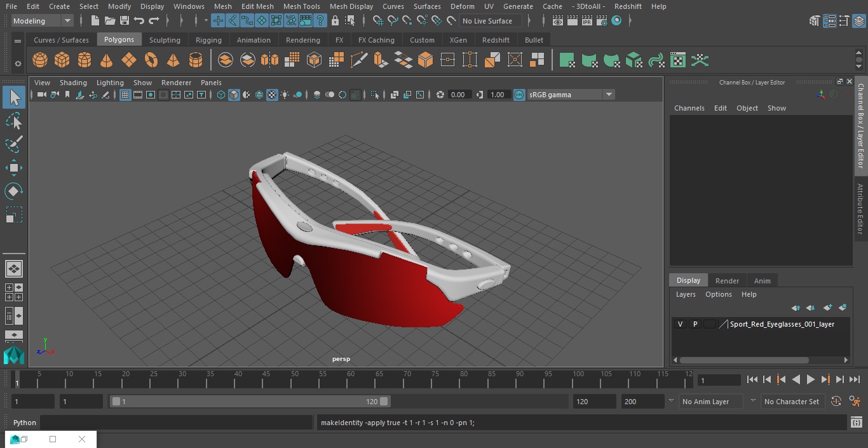Toggle the viewport grid display
Viewport: 868px width, 448px height.
click(125, 95)
